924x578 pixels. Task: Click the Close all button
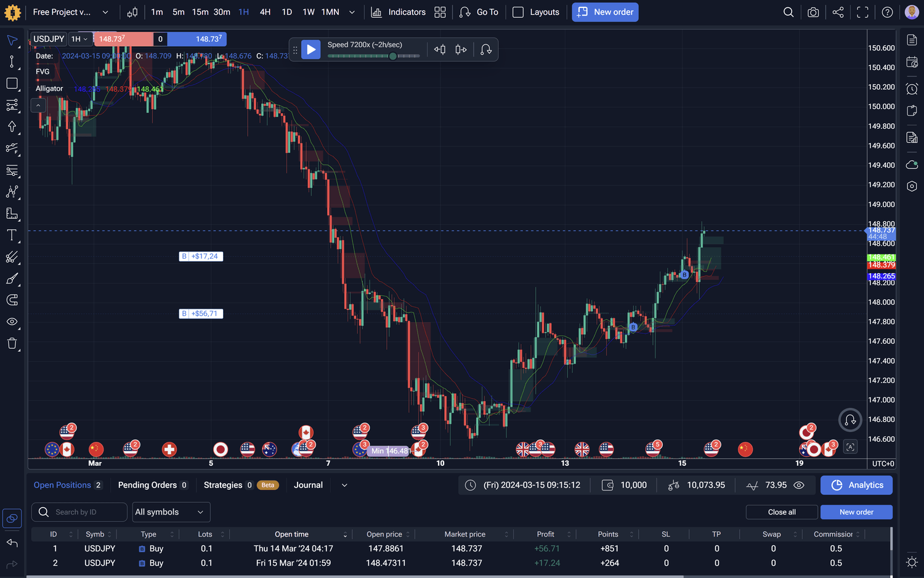pyautogui.click(x=782, y=512)
